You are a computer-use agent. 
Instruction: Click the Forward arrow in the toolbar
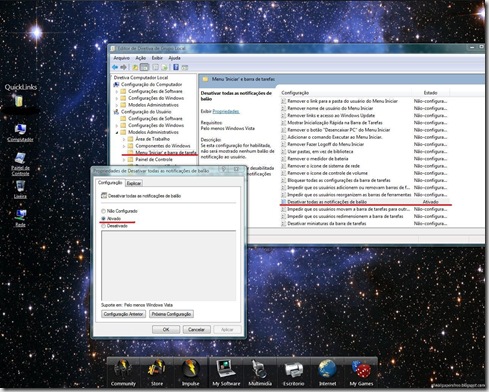pyautogui.click(x=123, y=67)
